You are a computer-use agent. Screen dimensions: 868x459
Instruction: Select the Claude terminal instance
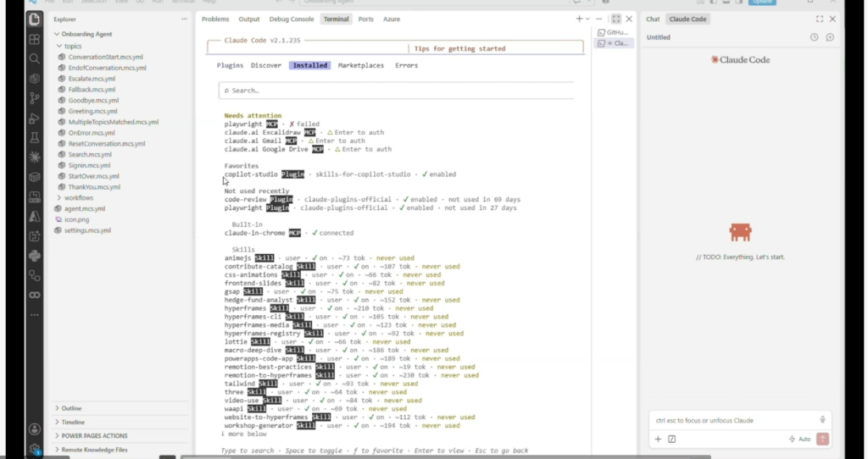(x=614, y=43)
